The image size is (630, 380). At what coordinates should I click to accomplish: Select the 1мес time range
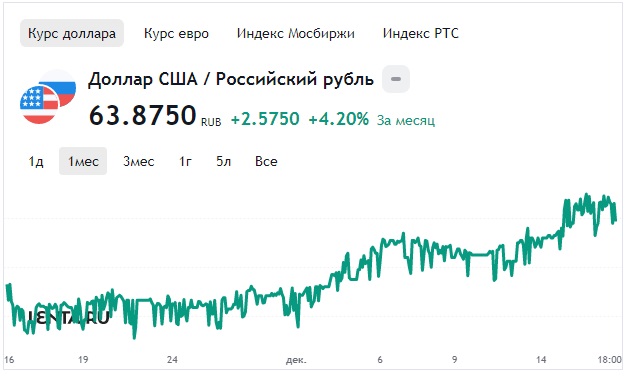(x=83, y=161)
